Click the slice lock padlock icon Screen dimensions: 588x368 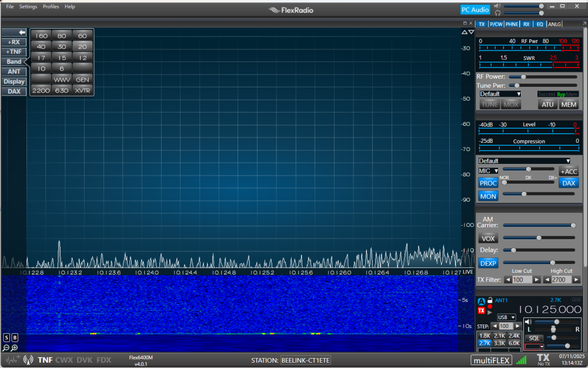point(489,300)
